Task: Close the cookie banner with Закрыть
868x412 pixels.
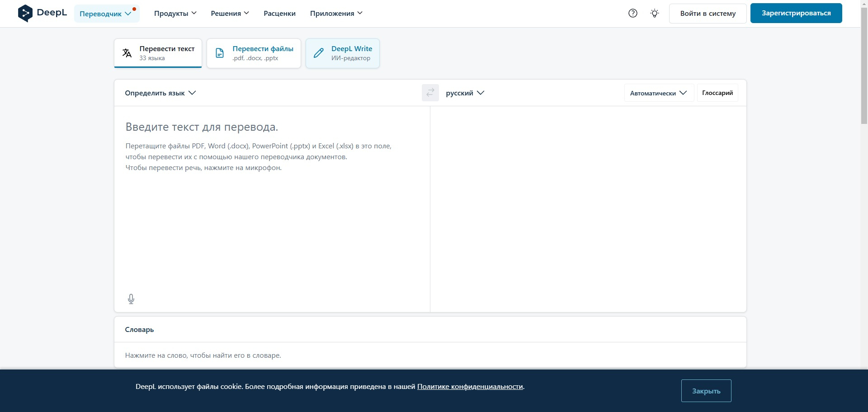Action: point(706,391)
